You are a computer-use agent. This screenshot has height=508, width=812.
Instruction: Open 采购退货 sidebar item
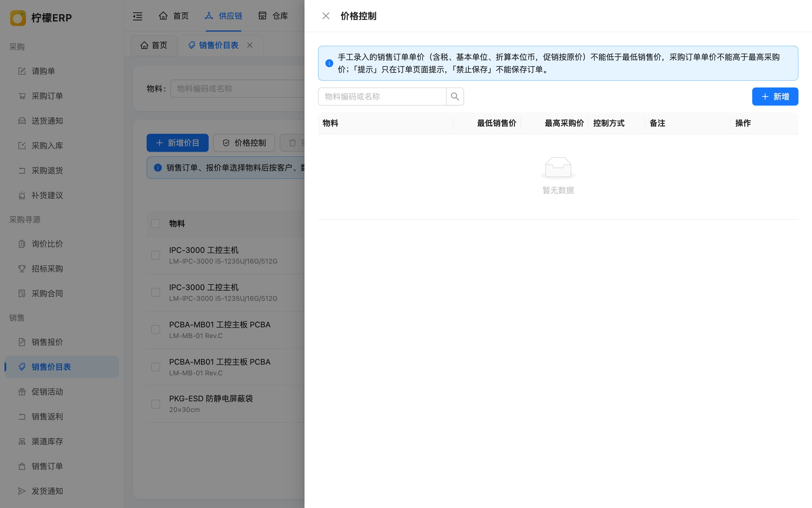click(62, 170)
